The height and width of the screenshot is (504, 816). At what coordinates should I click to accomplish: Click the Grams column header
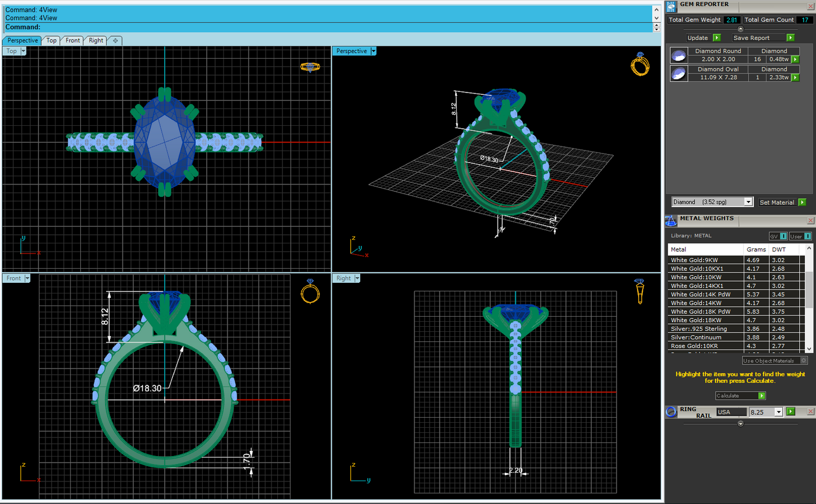757,249
